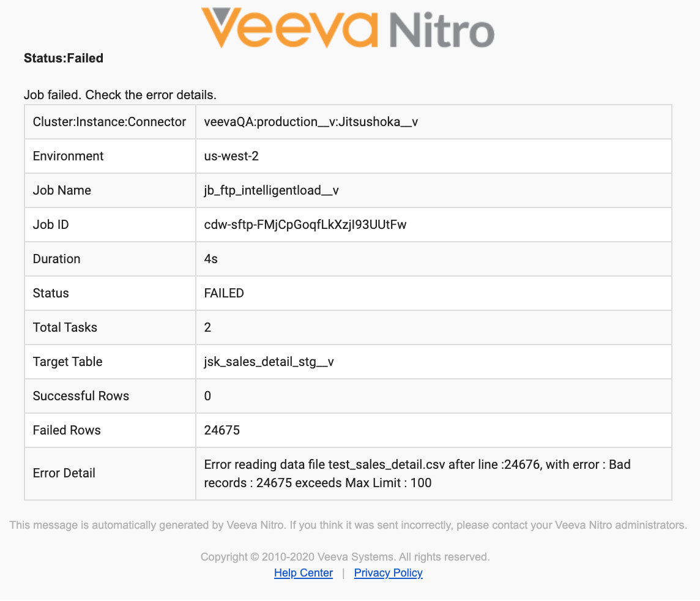Click the Failed Rows value 24675
The width and height of the screenshot is (700, 601).
coord(222,430)
